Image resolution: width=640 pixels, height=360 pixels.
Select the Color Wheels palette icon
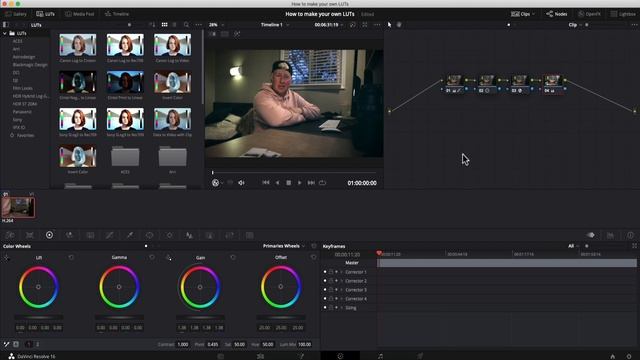pyautogui.click(x=49, y=235)
